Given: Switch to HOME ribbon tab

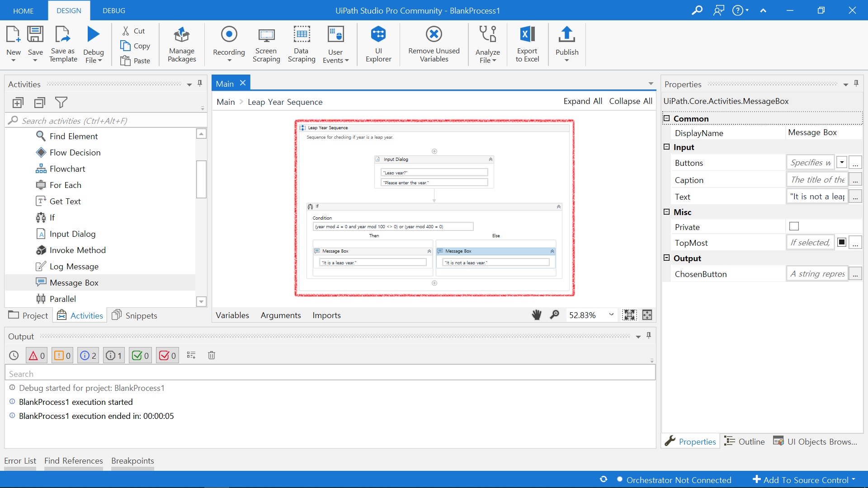Looking at the screenshot, I should pyautogui.click(x=24, y=11).
